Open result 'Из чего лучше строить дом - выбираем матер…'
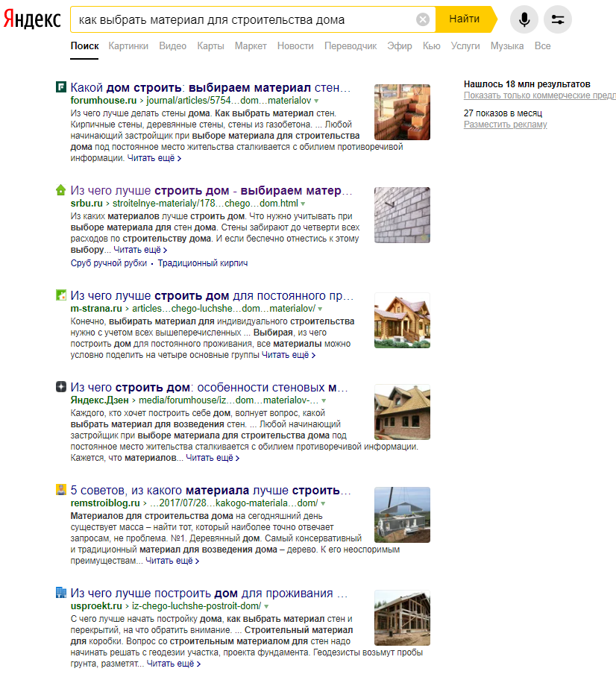Image resolution: width=616 pixels, height=686 pixels. coord(211,190)
